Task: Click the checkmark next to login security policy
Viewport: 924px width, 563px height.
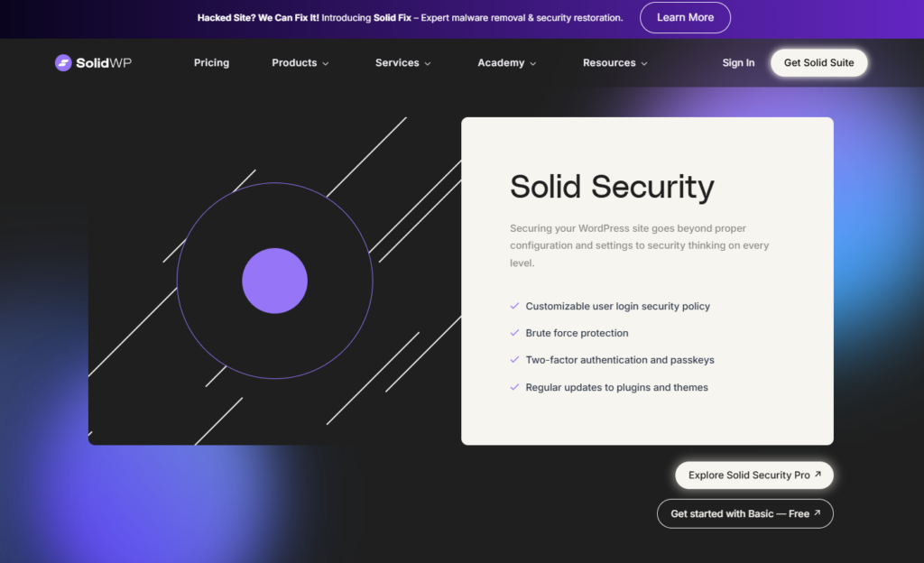Action: 514,306
